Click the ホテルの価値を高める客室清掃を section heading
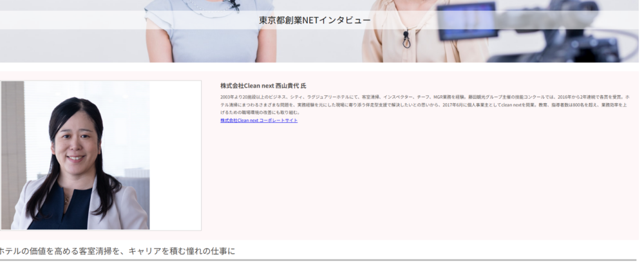The height and width of the screenshot is (266, 644). [117, 251]
